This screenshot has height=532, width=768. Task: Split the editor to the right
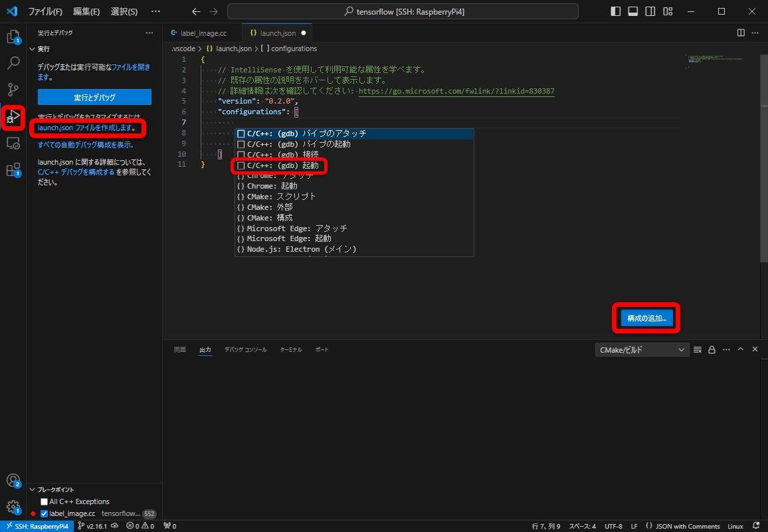click(741, 33)
